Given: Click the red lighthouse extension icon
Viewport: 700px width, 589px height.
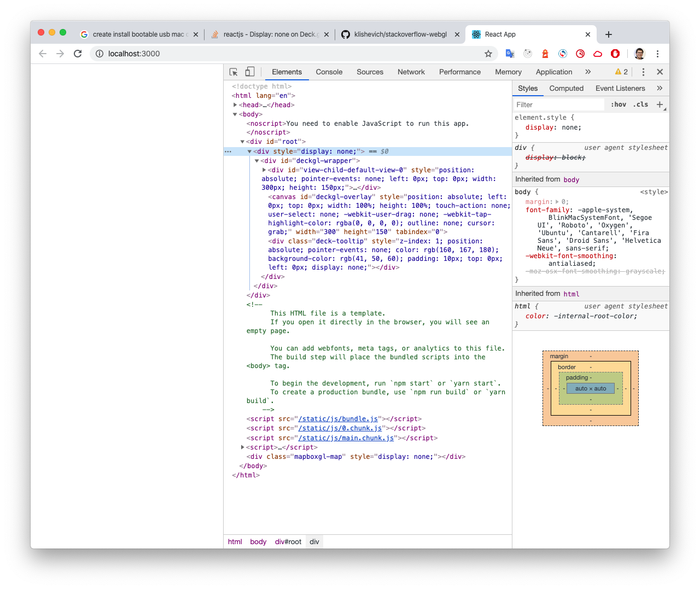Looking at the screenshot, I should (545, 54).
